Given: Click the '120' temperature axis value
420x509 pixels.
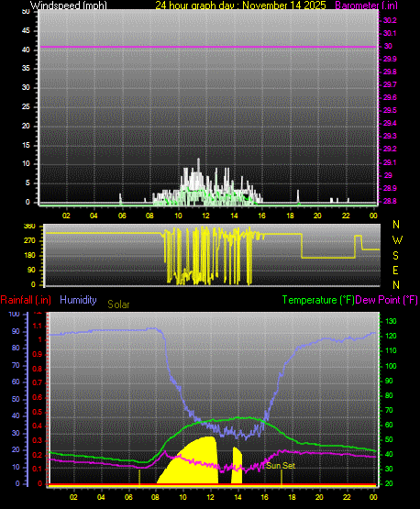Looking at the screenshot, I should [x=391, y=336].
